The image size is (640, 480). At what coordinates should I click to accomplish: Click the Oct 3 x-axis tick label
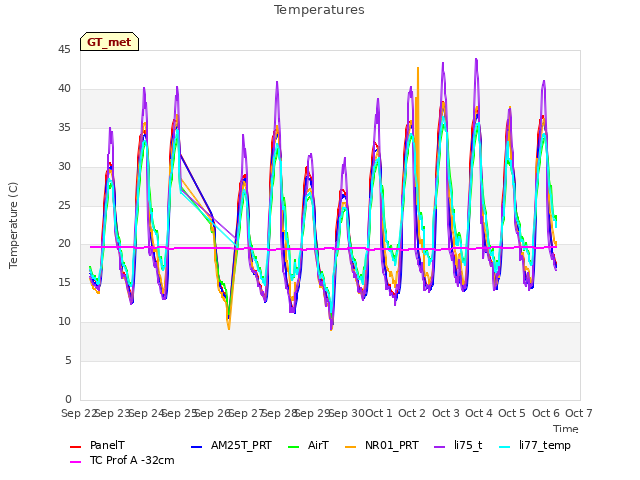446,413
